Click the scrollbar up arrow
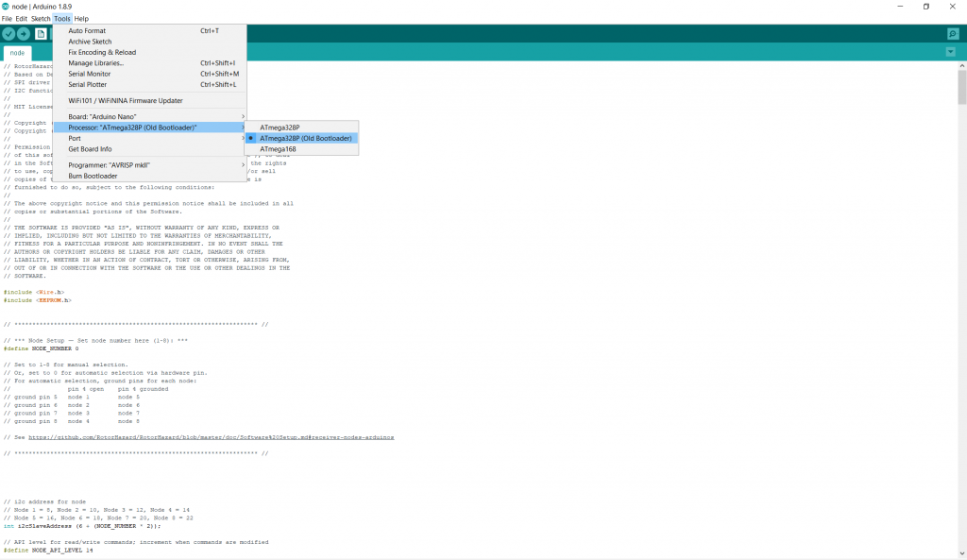 point(961,65)
